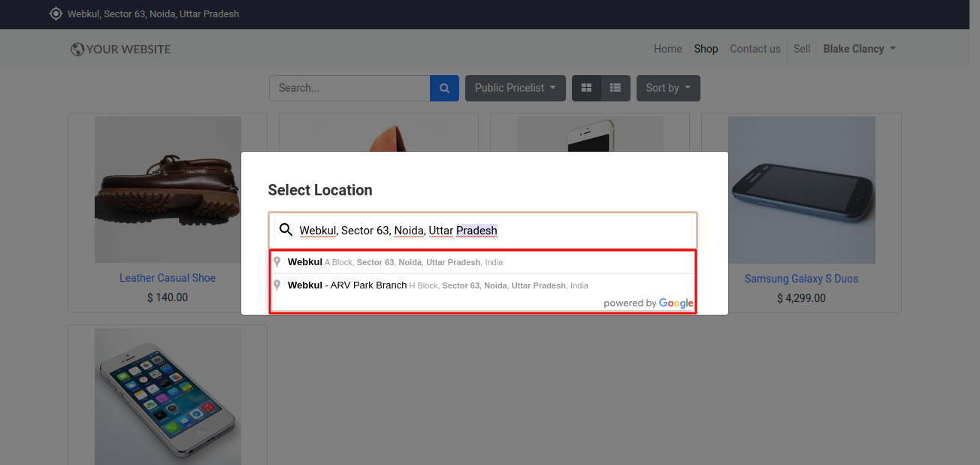Click the location target icon in top bar
This screenshot has width=980, height=465.
[x=56, y=14]
